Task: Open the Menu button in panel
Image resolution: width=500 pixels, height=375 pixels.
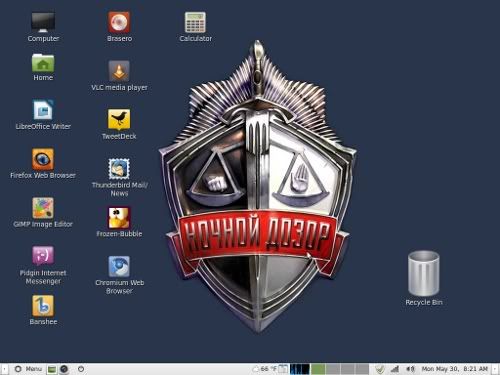Action: 28,369
